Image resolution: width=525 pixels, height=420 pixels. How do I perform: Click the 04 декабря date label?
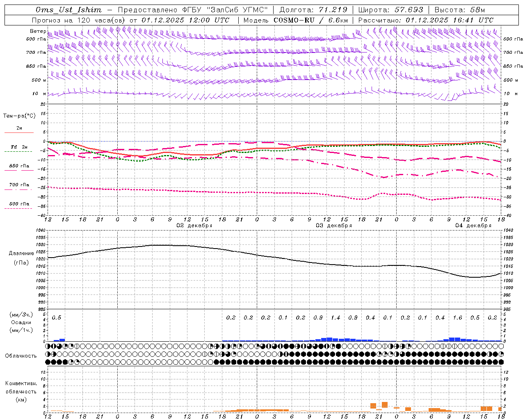click(x=473, y=226)
